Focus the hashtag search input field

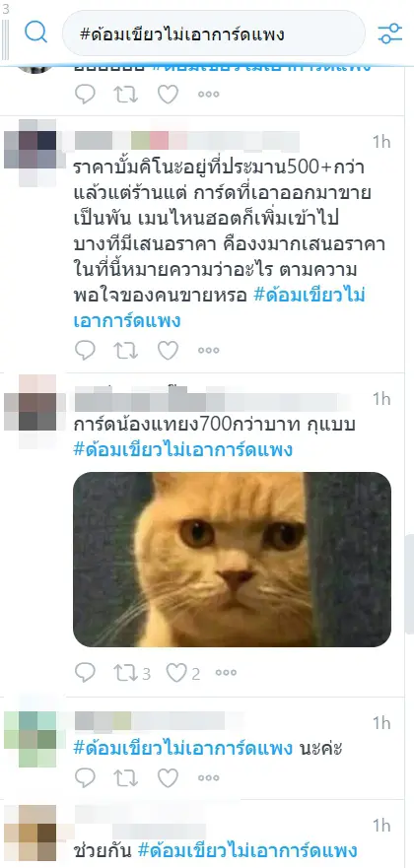pos(214,33)
